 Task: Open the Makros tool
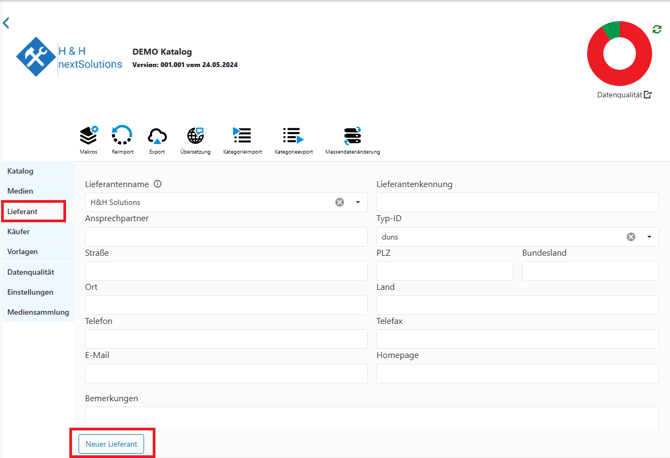[x=89, y=137]
